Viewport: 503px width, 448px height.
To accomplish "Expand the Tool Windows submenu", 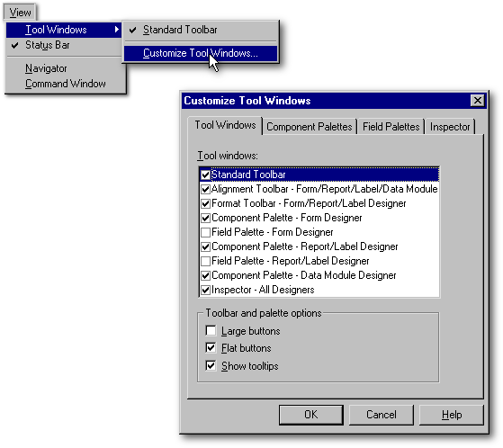I will click(64, 30).
